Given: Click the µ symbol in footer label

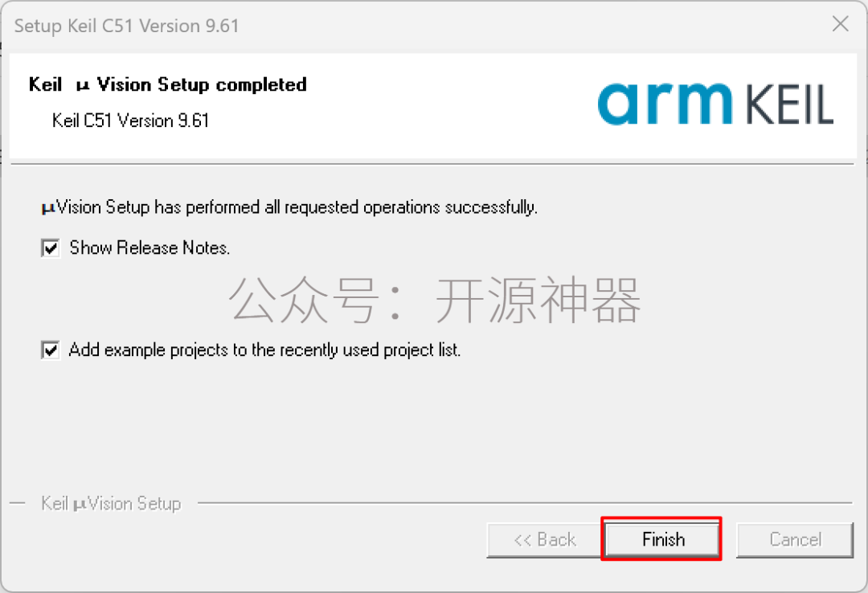Looking at the screenshot, I should coord(80,505).
